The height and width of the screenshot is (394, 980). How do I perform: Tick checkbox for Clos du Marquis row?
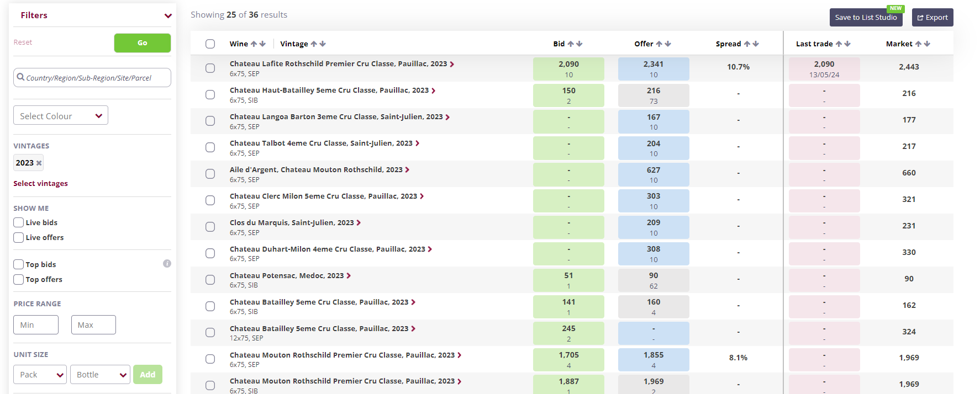coord(210,227)
